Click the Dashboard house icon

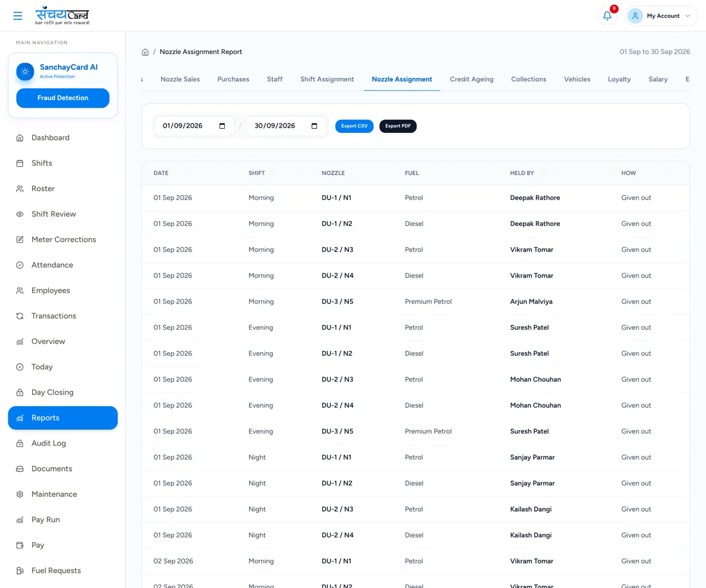point(20,138)
